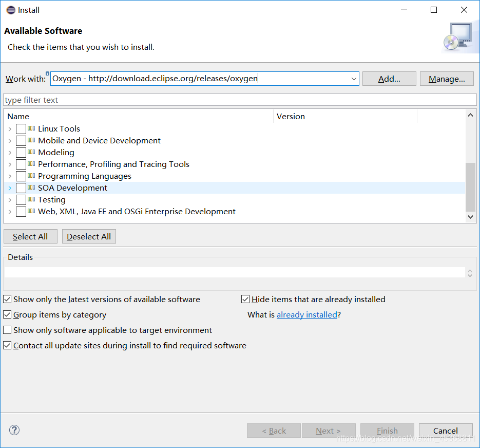Click the Mobile and Device Development category icon
The width and height of the screenshot is (480, 448).
point(31,140)
